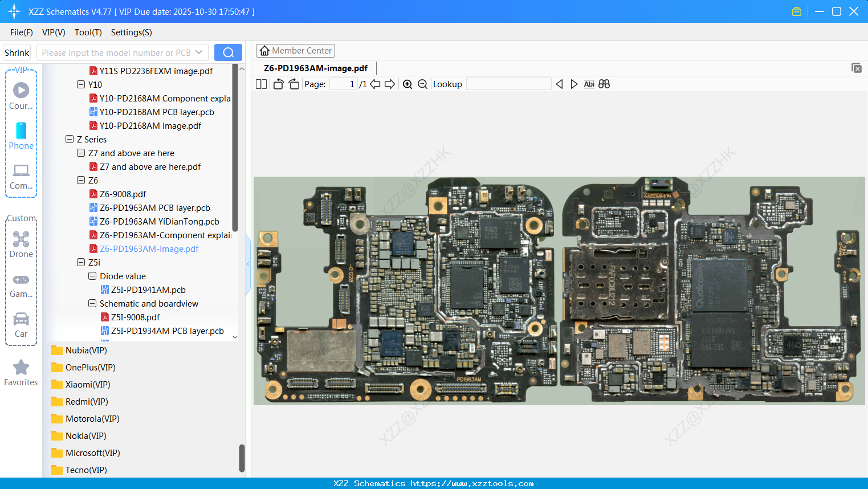The image size is (868, 489).
Task: Open Z6-PD1963AM PCB layer.pcb file
Action: click(x=154, y=208)
